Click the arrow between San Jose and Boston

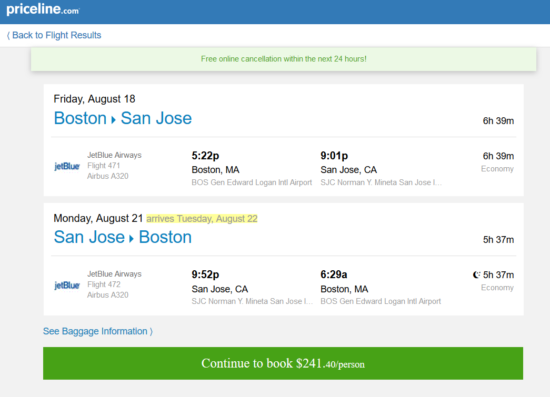[x=132, y=239]
